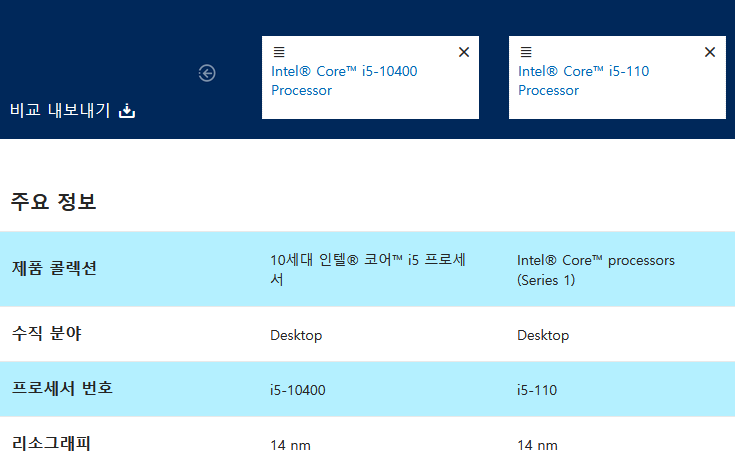This screenshot has width=735, height=463.
Task: Select the i5-10400 processor number cell
Action: (298, 390)
